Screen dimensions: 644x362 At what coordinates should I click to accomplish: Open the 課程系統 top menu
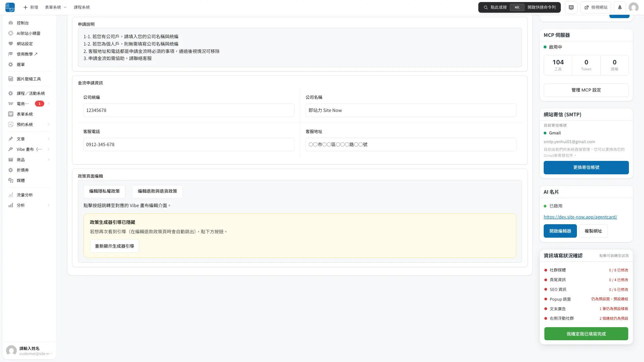(82, 7)
